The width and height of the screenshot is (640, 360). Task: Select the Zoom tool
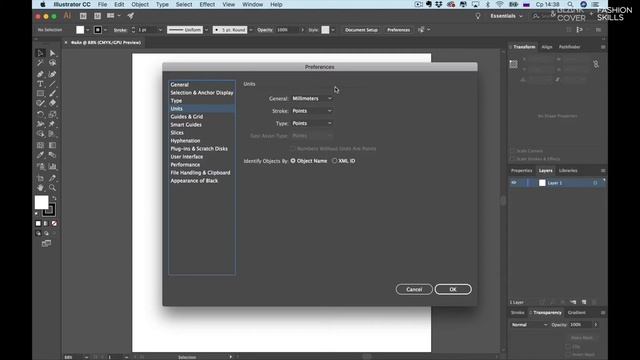(53, 188)
